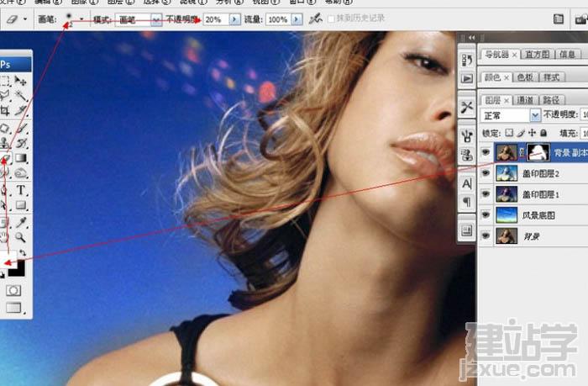Hide the 盖印图层2 layer
Screen dimensions: 588x386
(486, 173)
